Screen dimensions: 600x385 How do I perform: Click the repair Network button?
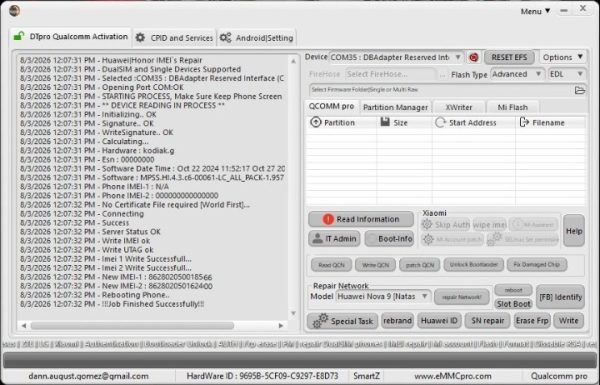[462, 297]
